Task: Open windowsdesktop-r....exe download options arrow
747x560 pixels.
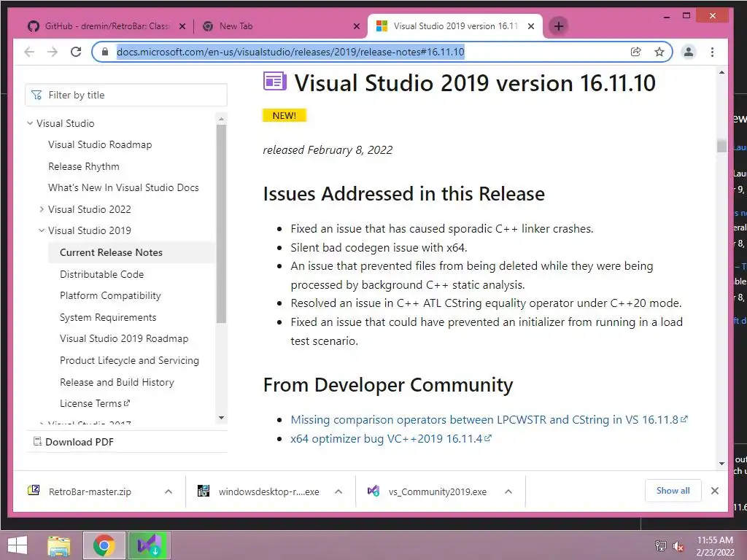Action: (x=338, y=491)
